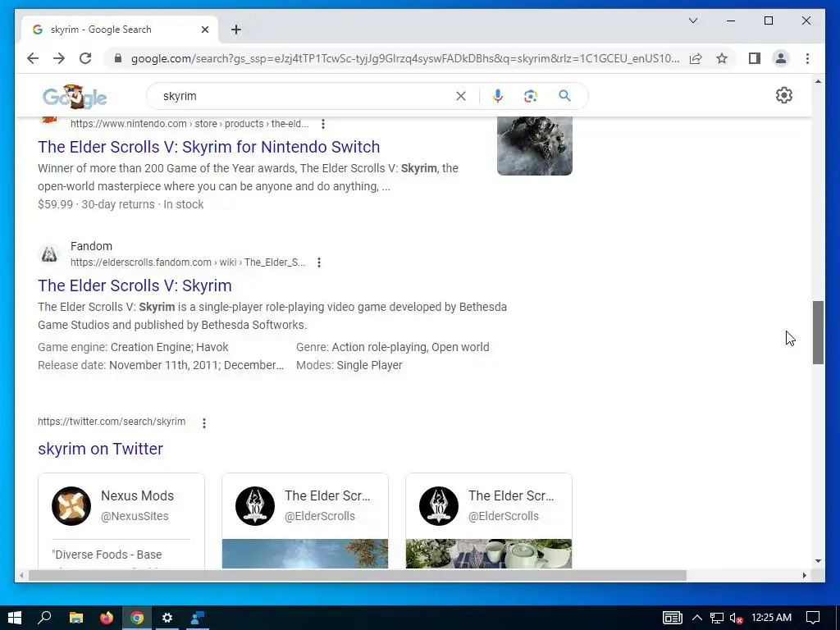Open Google quick settings gear
This screenshot has width=840, height=630.
pos(783,95)
